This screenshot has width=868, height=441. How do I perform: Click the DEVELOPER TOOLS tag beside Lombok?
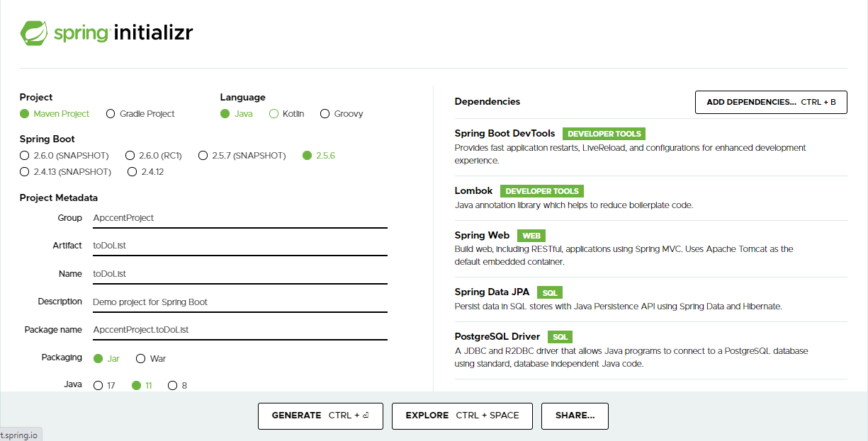point(542,191)
